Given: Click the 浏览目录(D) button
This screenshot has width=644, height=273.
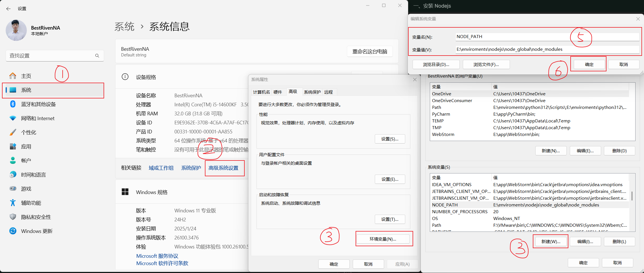Looking at the screenshot, I should (x=435, y=64).
